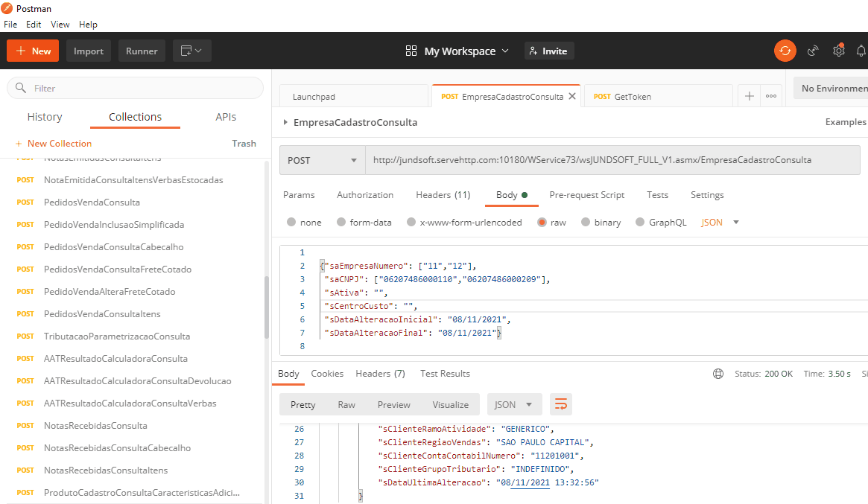Open the satellite capture requests icon
The height and width of the screenshot is (504, 868).
click(x=813, y=51)
